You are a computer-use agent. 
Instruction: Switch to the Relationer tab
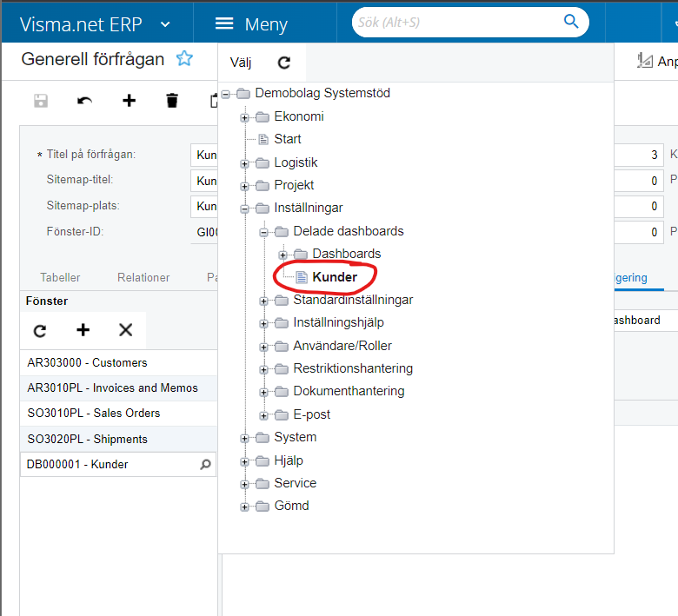pyautogui.click(x=143, y=277)
